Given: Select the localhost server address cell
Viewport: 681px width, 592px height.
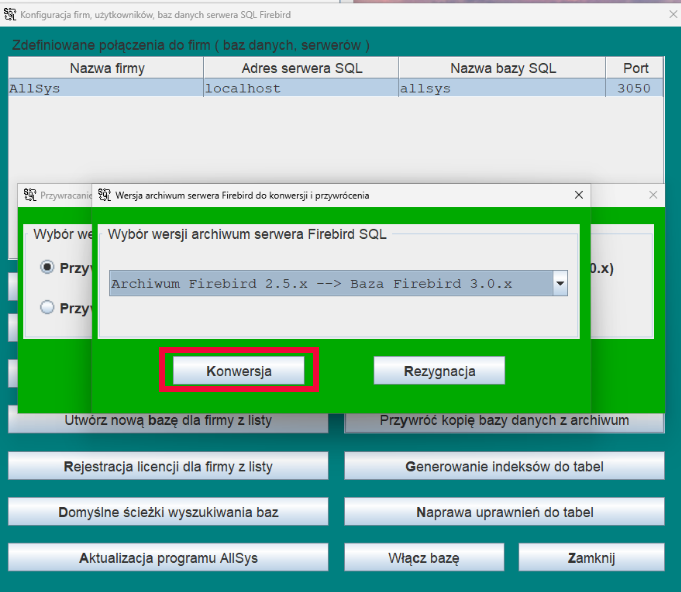Looking at the screenshot, I should [301, 88].
